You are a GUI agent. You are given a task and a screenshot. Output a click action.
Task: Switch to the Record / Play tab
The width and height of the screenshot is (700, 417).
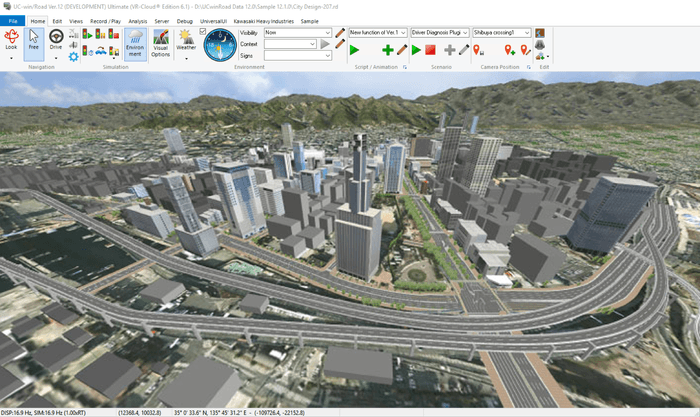(106, 20)
